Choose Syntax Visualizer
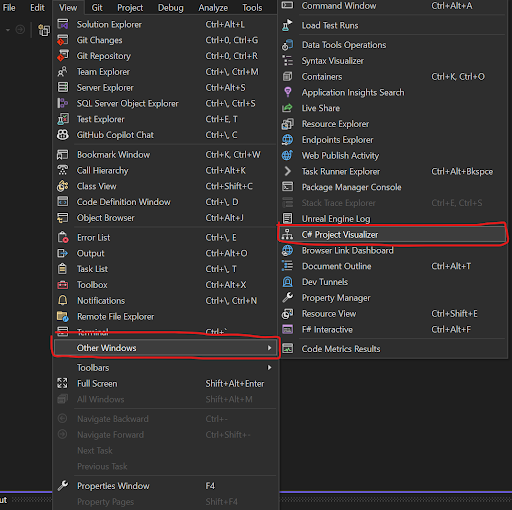512x510 pixels. click(x=392, y=61)
